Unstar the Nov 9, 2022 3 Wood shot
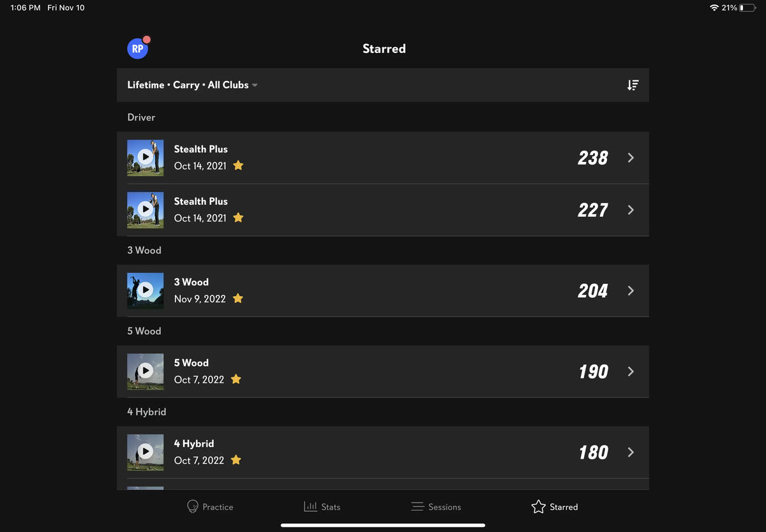The height and width of the screenshot is (532, 766). 237,298
